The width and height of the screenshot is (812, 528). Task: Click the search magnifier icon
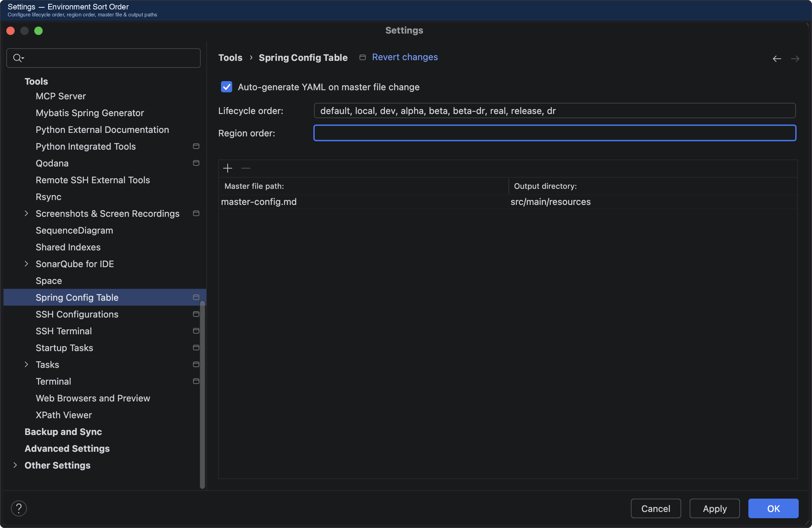pos(17,58)
